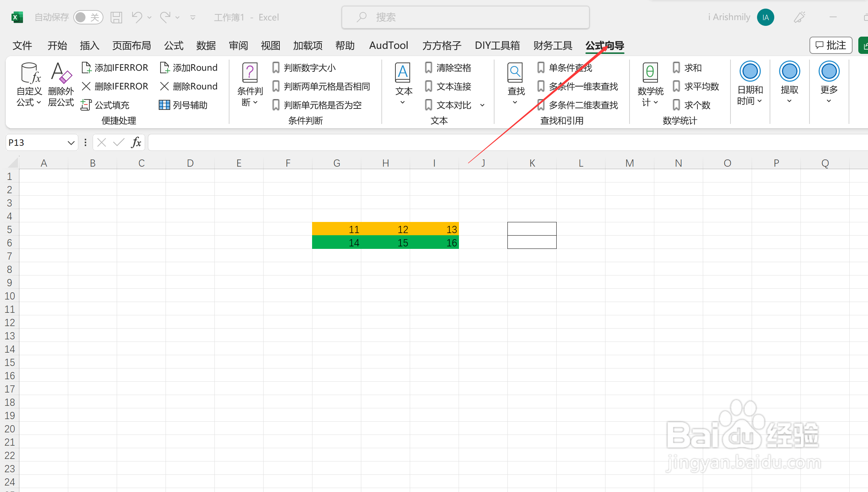The height and width of the screenshot is (492, 868).
Task: Click the cancel X in formula bar
Action: coord(102,143)
